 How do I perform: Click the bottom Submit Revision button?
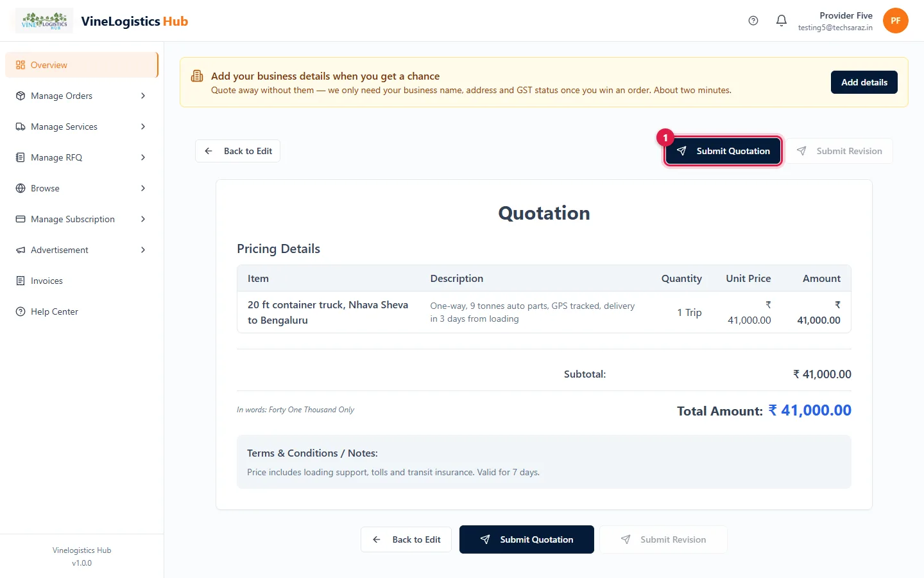pos(663,539)
